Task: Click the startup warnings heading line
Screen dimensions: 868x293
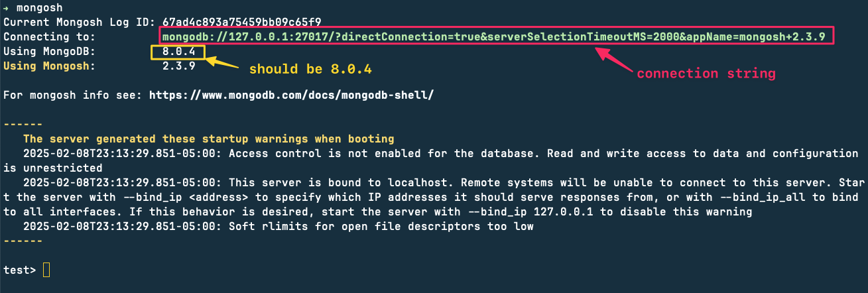Action: click(209, 139)
